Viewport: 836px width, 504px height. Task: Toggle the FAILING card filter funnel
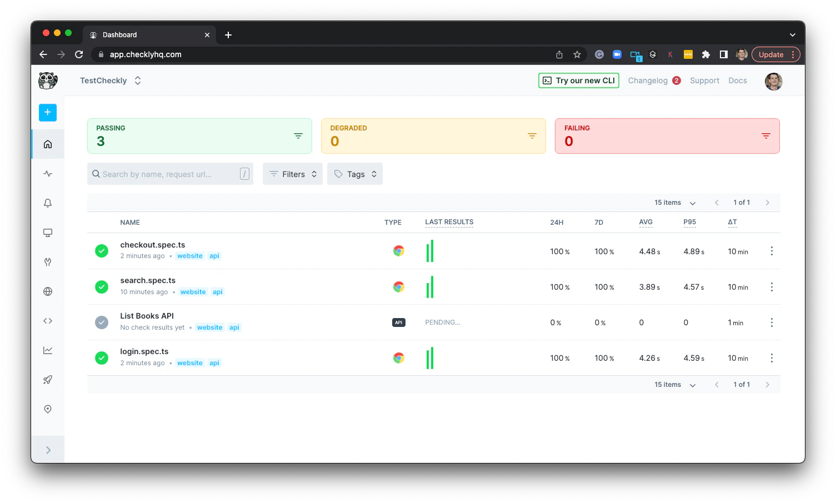point(766,135)
